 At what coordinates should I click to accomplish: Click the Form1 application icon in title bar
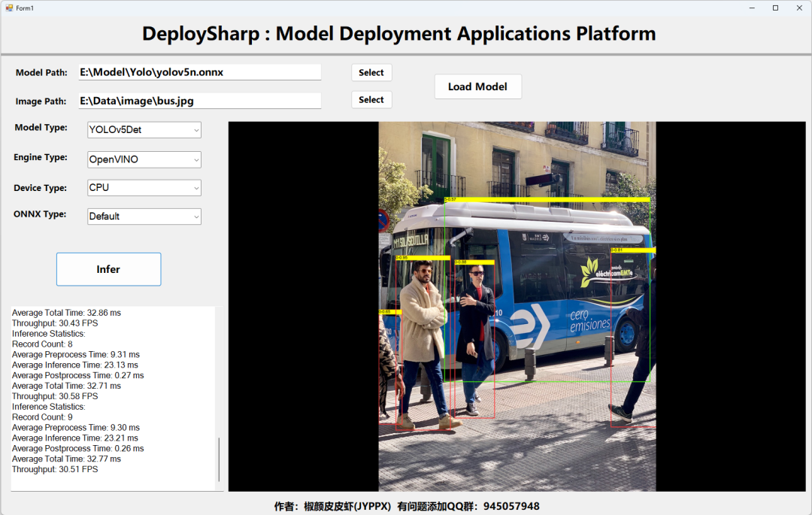click(9, 8)
